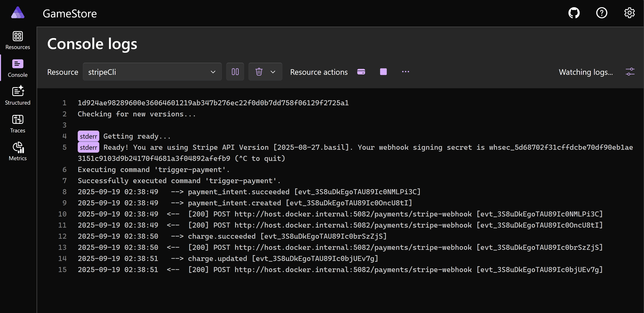Open the Structured logs page
The width and height of the screenshot is (644, 313).
pyautogui.click(x=18, y=96)
